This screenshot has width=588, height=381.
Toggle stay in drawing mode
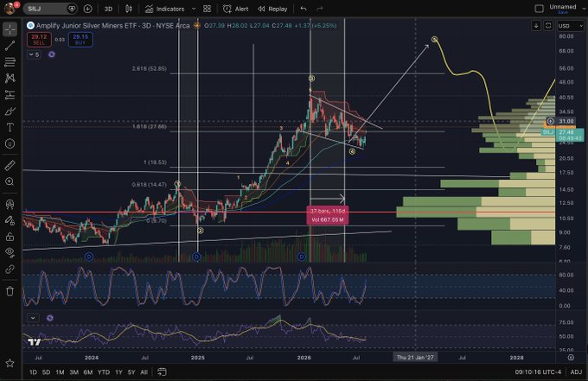tap(10, 220)
